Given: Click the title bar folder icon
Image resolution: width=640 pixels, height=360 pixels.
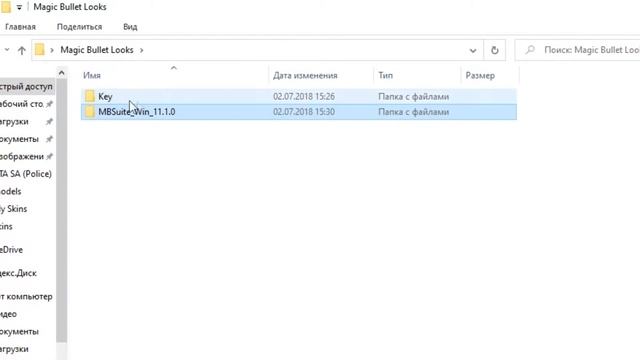Looking at the screenshot, I should click(6, 7).
